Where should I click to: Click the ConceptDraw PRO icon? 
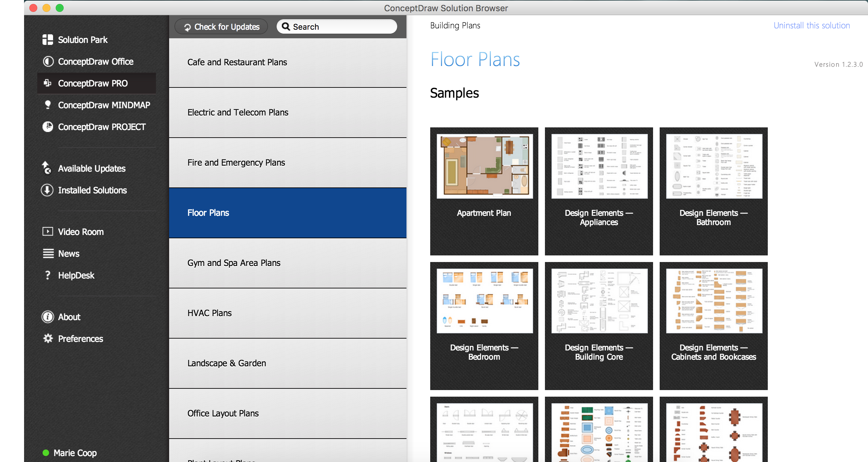pos(47,83)
